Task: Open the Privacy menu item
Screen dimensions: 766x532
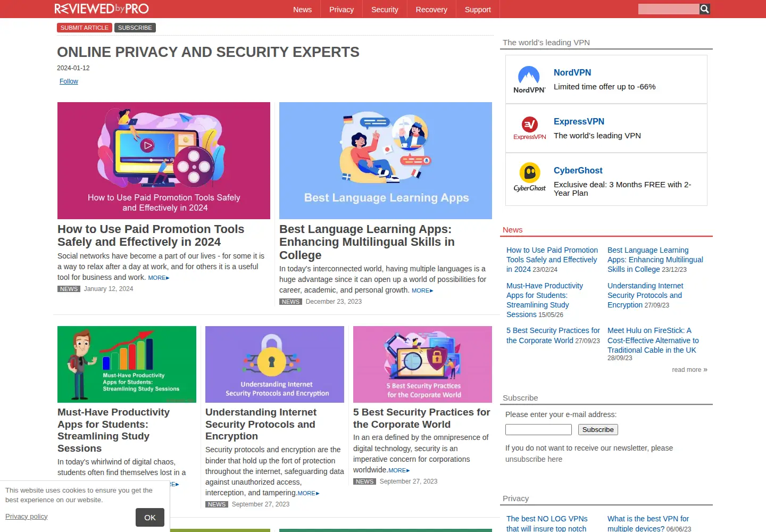Action: coord(342,10)
